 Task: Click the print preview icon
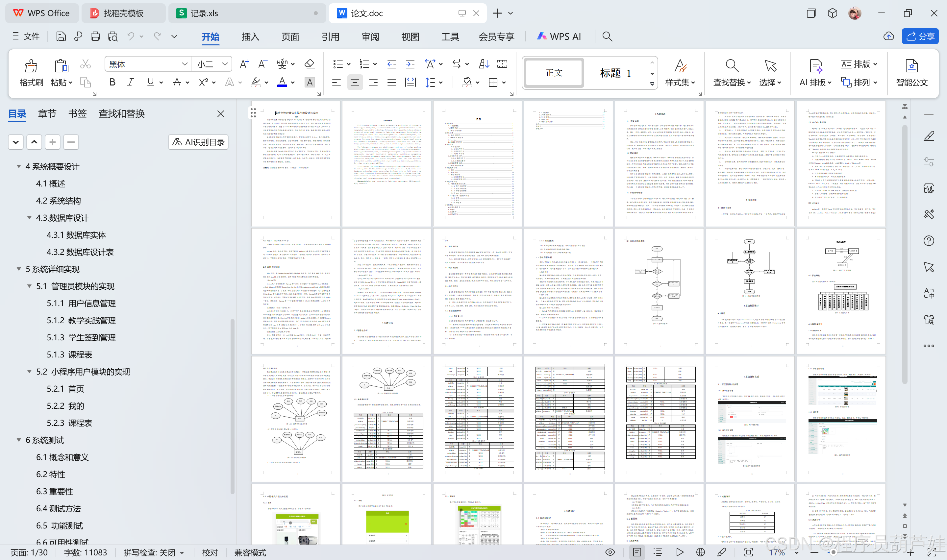(x=112, y=36)
